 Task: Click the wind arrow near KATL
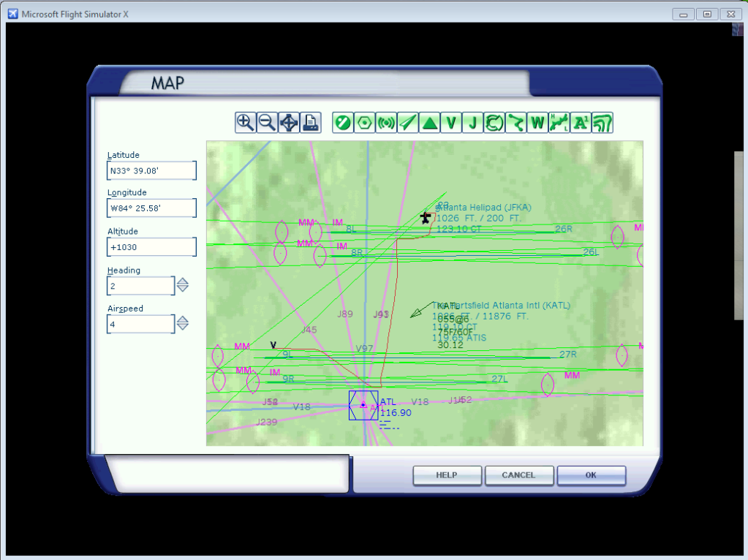(421, 309)
